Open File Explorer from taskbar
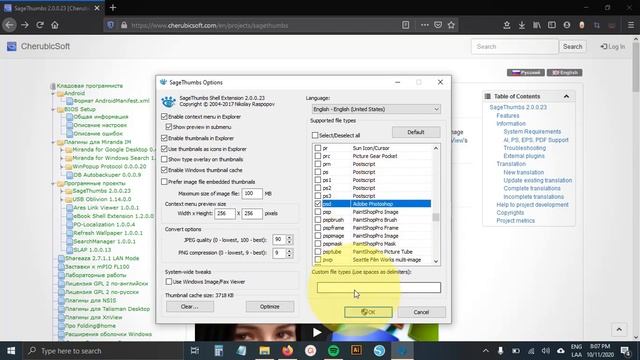 point(264,351)
